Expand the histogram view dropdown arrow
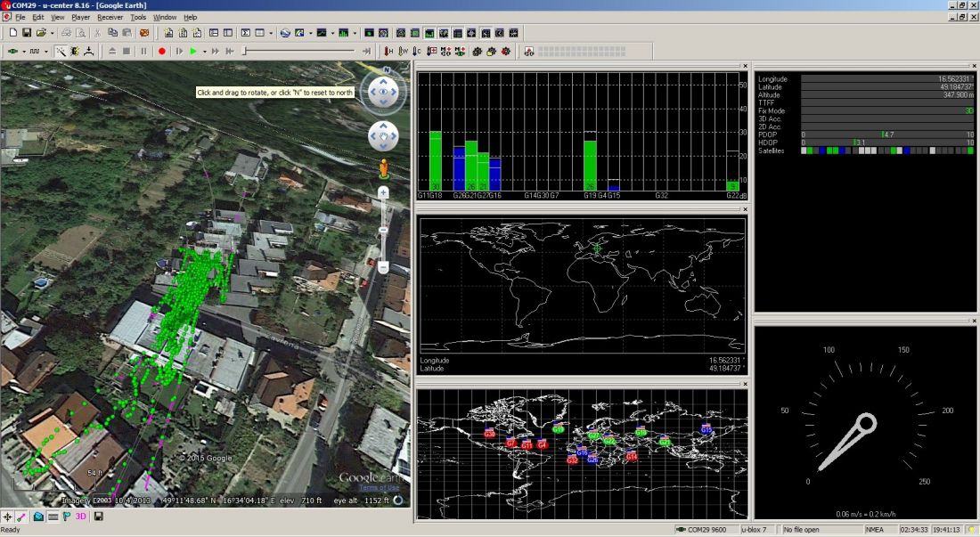 [x=355, y=33]
